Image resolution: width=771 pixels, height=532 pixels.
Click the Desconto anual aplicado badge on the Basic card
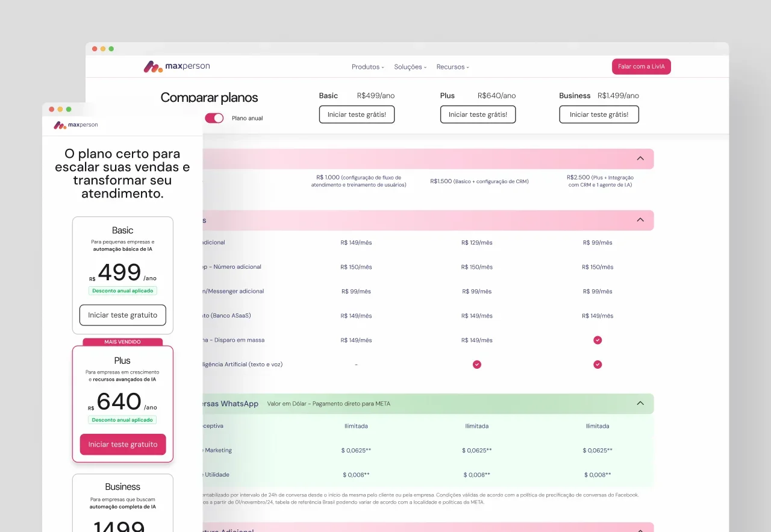point(123,290)
